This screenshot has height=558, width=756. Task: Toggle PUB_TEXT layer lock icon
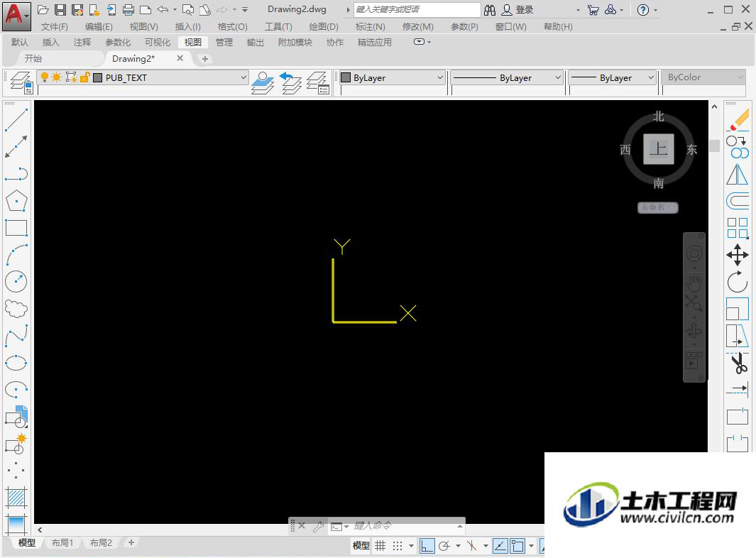(85, 77)
